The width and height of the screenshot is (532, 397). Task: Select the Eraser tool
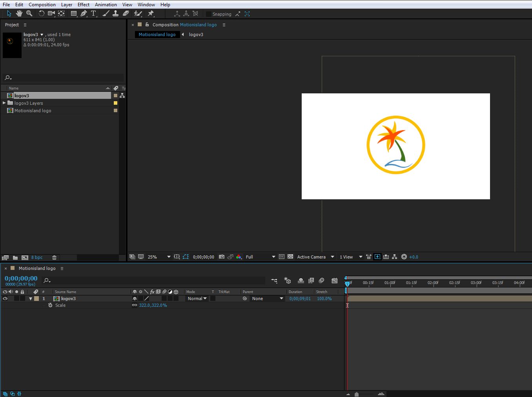[x=126, y=14]
